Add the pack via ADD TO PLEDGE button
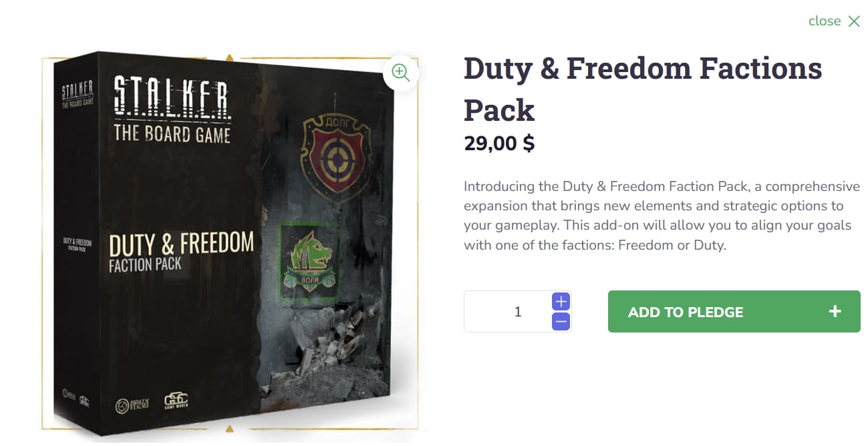868x446 pixels. click(734, 311)
